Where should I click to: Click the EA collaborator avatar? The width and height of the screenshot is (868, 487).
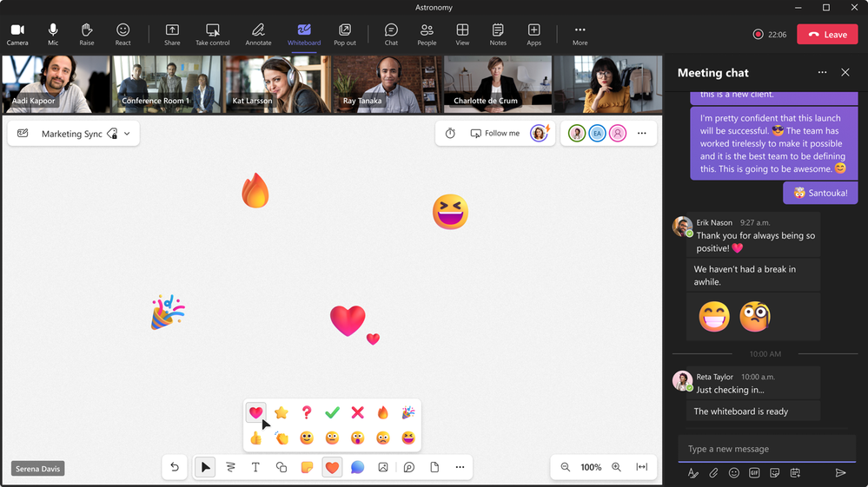click(x=597, y=133)
